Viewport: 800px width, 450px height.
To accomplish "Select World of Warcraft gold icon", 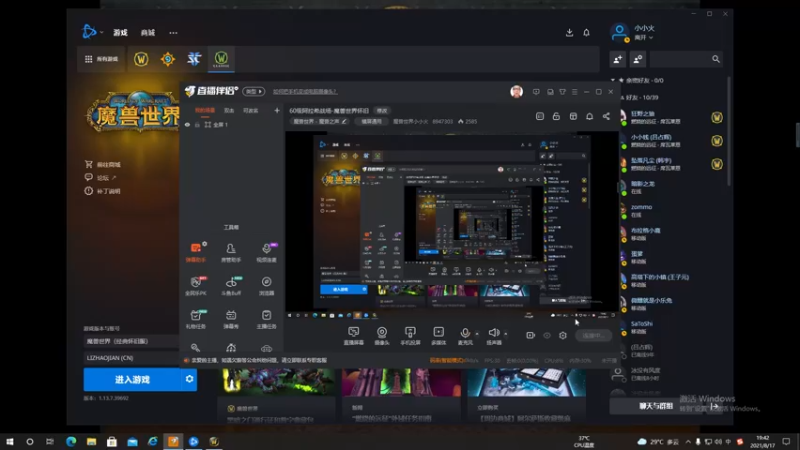I will [x=141, y=59].
